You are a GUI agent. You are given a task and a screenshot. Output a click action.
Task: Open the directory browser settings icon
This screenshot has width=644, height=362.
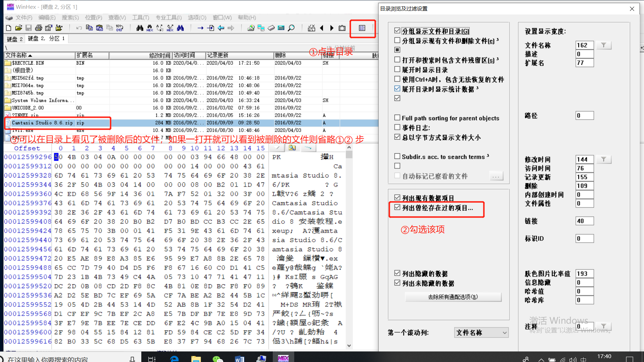pyautogui.click(x=362, y=28)
